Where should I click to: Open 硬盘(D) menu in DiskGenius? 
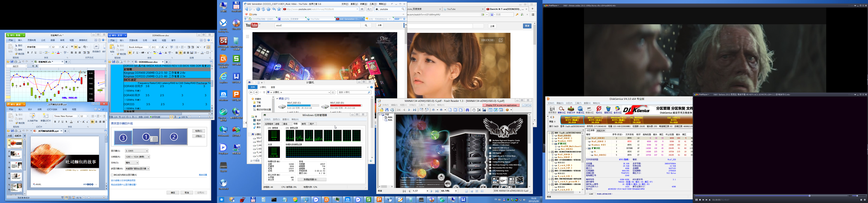pyautogui.click(x=560, y=103)
